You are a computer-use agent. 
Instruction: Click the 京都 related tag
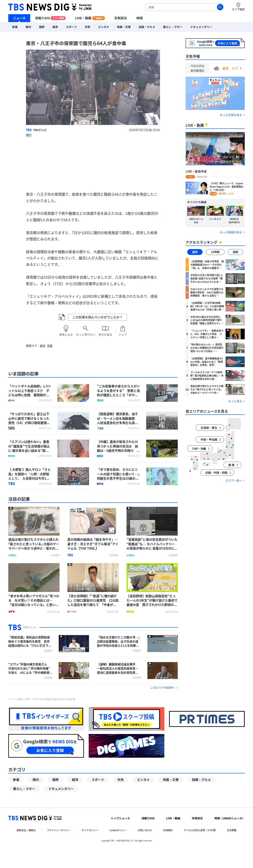tap(49, 346)
